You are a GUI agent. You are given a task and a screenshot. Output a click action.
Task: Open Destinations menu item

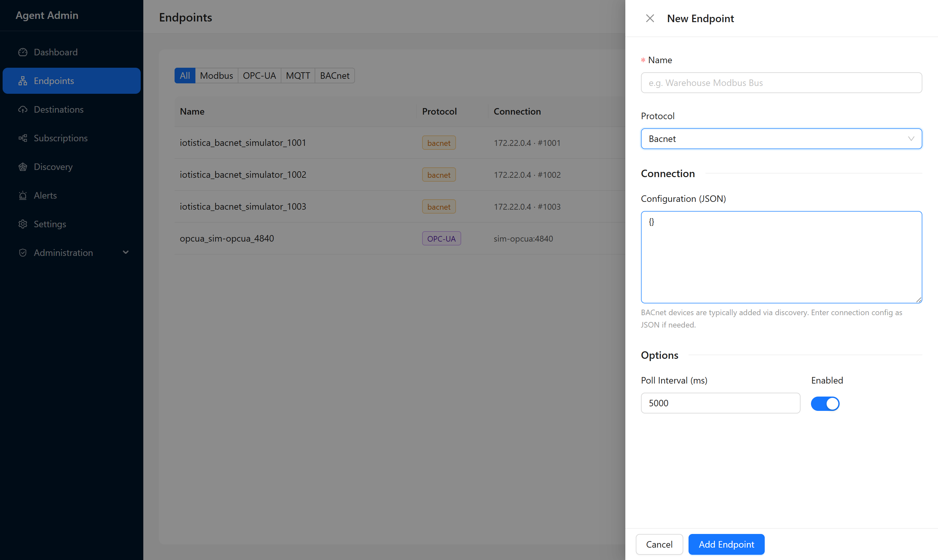[71, 109]
